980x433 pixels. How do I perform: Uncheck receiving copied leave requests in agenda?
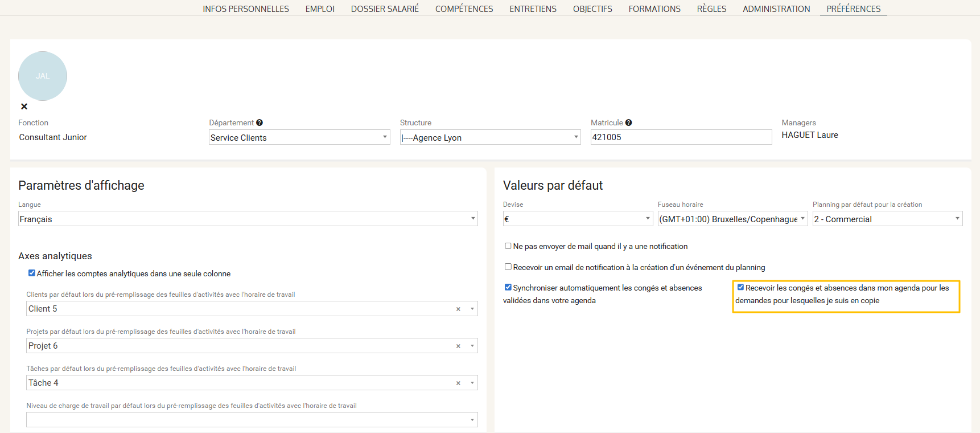coord(740,287)
